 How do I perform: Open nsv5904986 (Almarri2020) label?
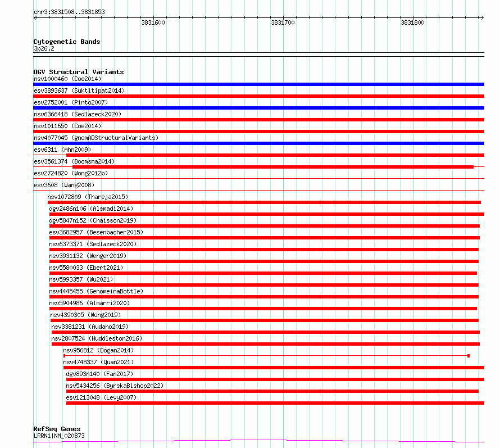[89, 303]
